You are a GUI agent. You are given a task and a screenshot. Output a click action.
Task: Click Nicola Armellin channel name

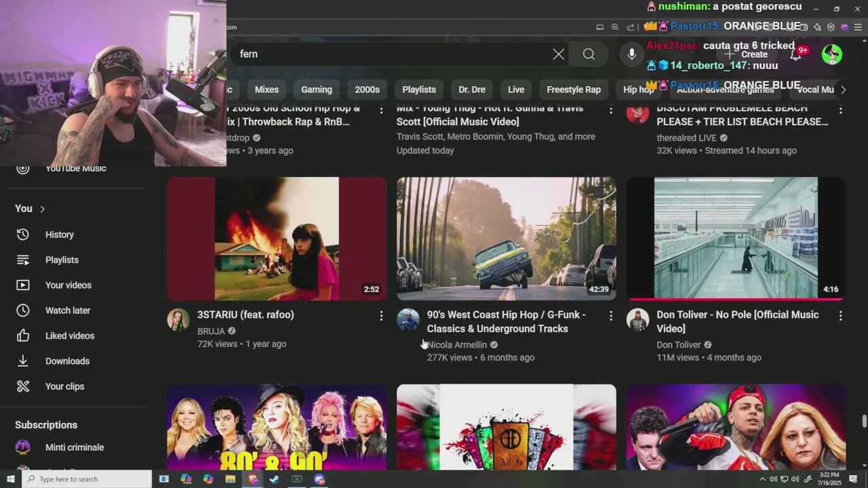click(457, 345)
